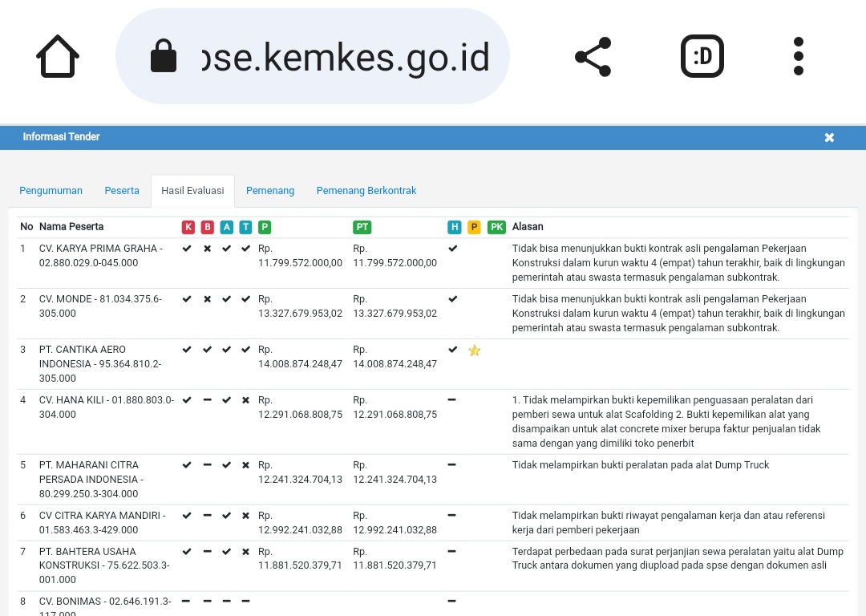The height and width of the screenshot is (616, 866).
Task: Select participant name CV. KARYA PRIMA GRAHA
Action: pyautogui.click(x=101, y=256)
